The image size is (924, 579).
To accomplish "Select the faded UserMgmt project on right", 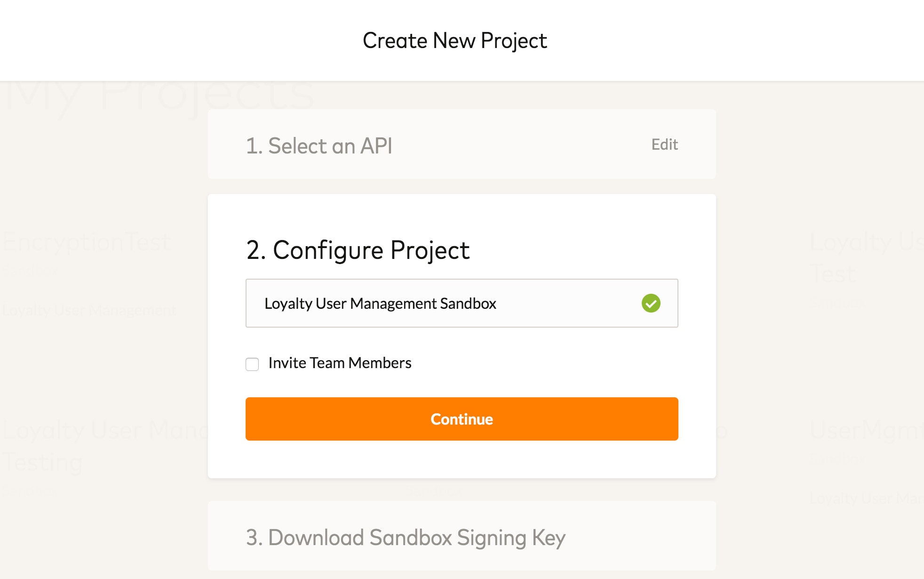I will (866, 430).
